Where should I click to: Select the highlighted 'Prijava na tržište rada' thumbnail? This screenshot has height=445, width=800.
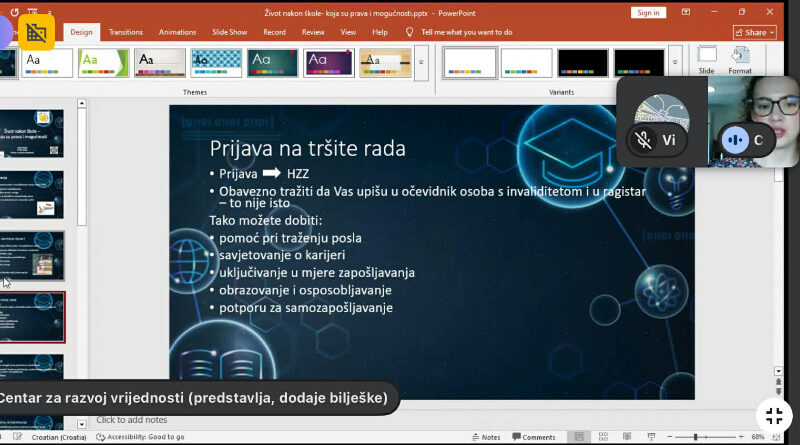coord(32,317)
